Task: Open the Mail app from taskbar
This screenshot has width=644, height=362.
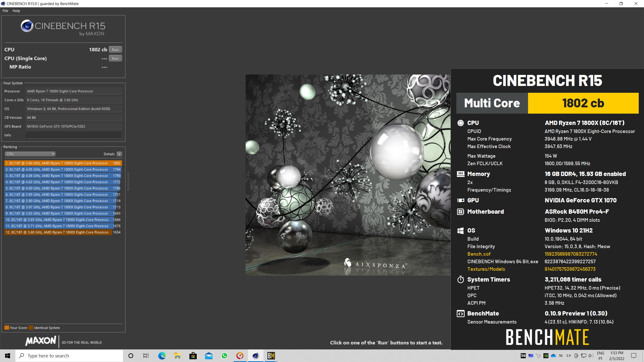Action: pos(209,356)
